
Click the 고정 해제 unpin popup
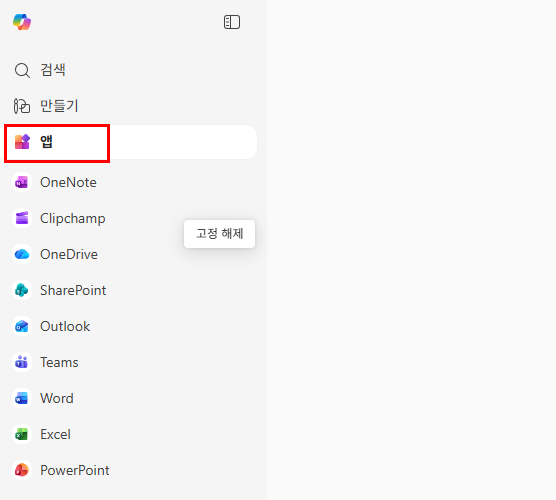click(219, 234)
